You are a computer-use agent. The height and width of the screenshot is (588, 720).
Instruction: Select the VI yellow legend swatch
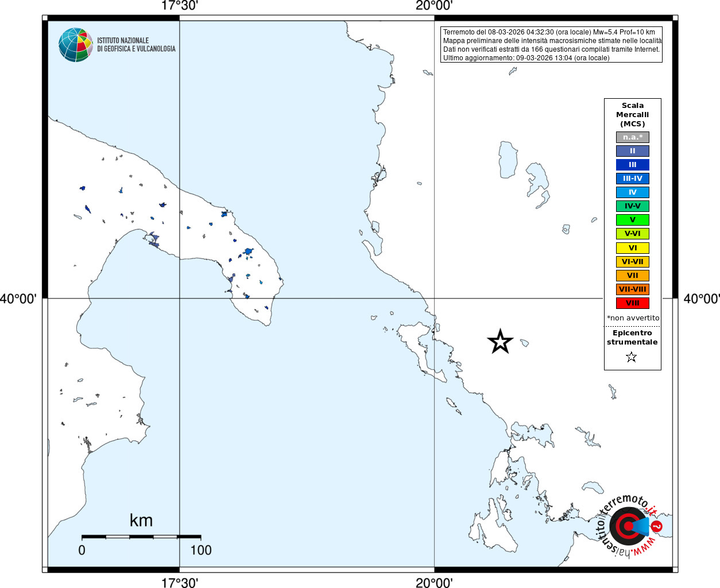[633, 248]
